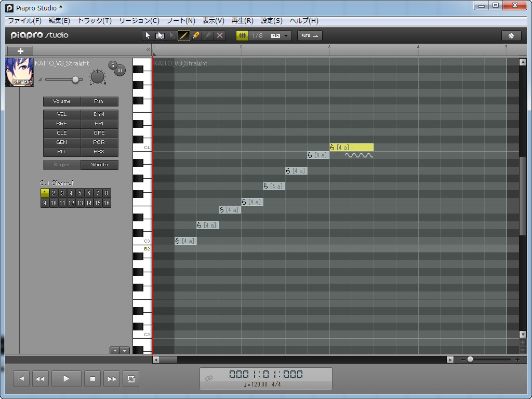Open the リージョン(C) menu
This screenshot has width=532, height=399.
[x=139, y=21]
